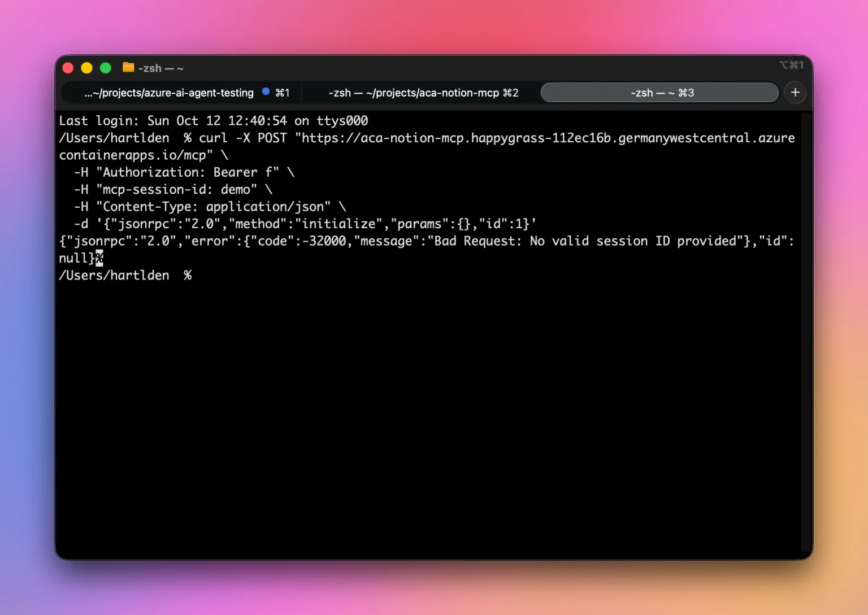The image size is (868, 615).
Task: Close the terminal window with red button
Action: (x=68, y=68)
